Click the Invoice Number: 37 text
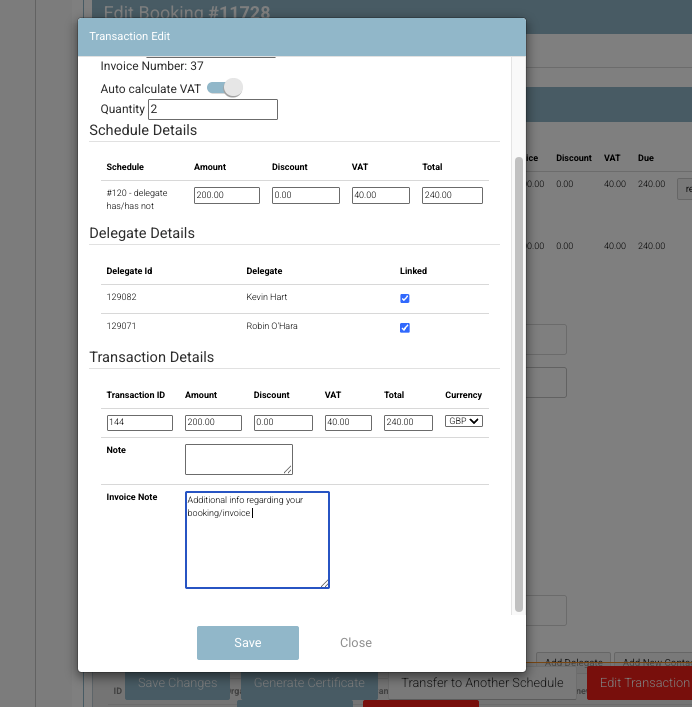 152,66
